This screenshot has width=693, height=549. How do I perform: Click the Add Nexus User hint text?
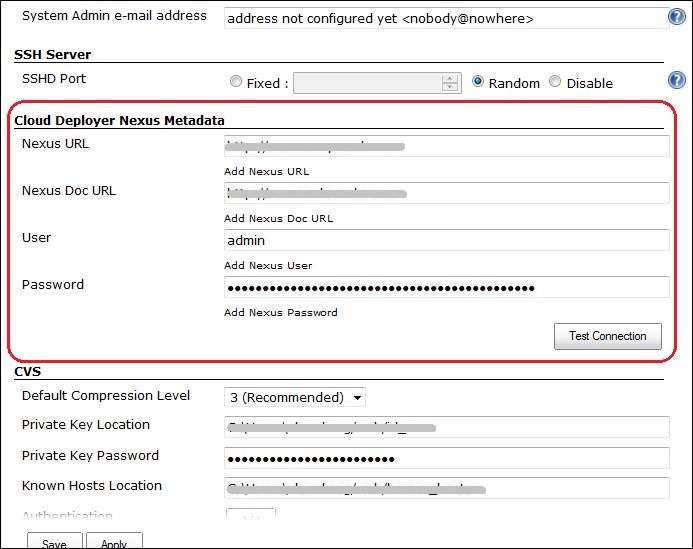[x=268, y=265]
